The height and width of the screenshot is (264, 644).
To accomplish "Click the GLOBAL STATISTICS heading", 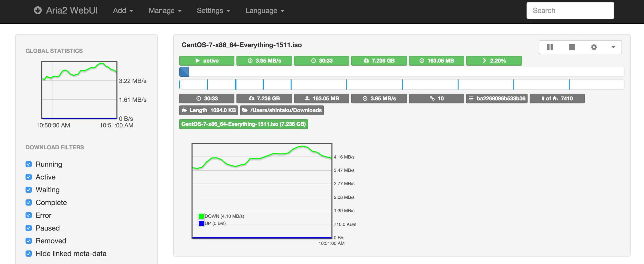I will tap(54, 51).
